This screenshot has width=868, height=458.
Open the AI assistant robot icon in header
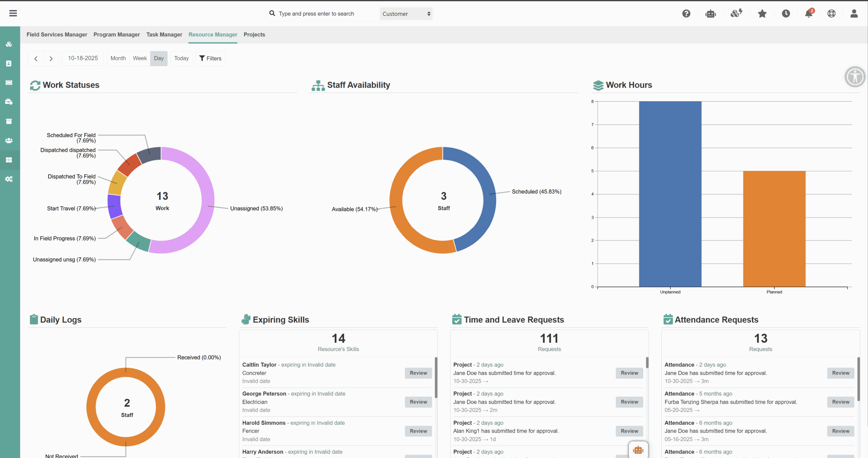click(710, 14)
